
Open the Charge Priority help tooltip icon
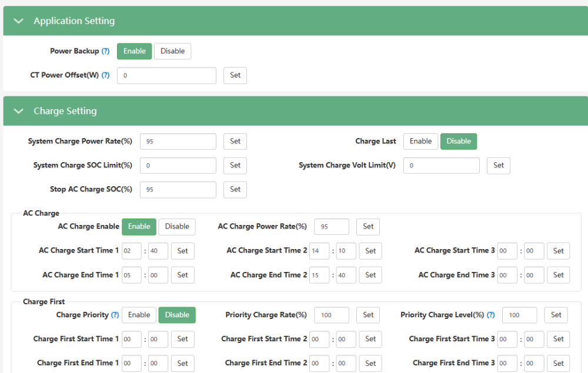pyautogui.click(x=115, y=315)
